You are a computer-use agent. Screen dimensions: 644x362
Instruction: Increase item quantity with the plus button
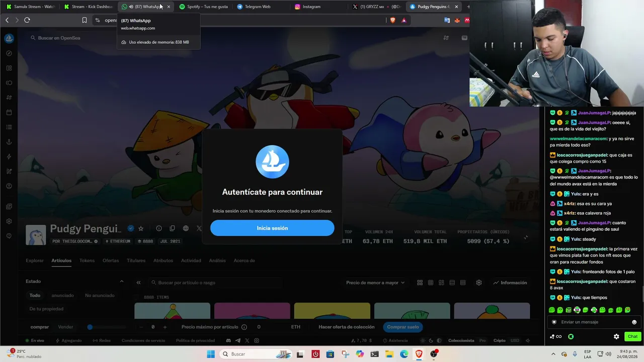click(165, 327)
